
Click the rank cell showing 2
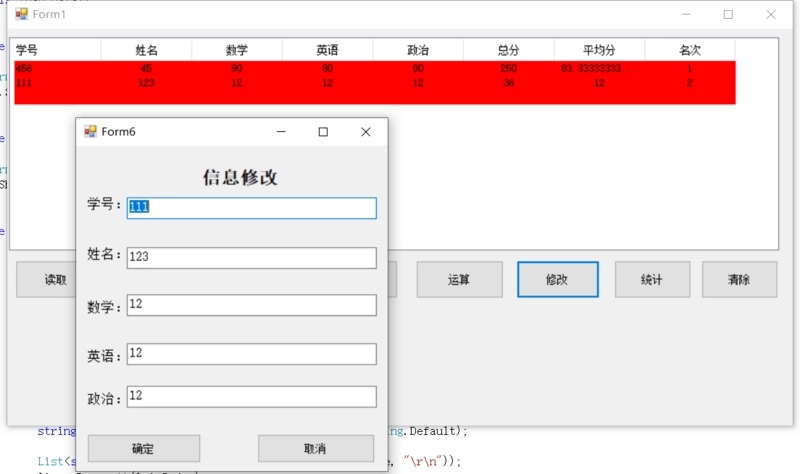tap(690, 83)
